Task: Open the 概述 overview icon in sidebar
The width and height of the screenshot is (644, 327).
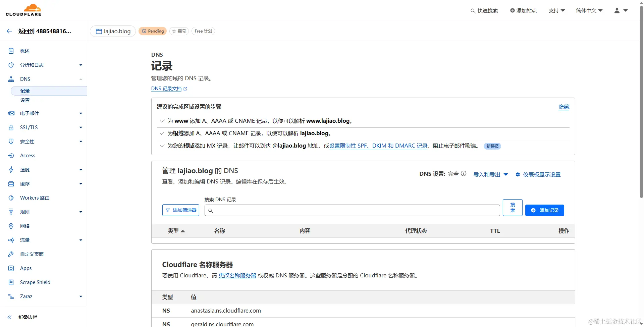Action: [11, 51]
